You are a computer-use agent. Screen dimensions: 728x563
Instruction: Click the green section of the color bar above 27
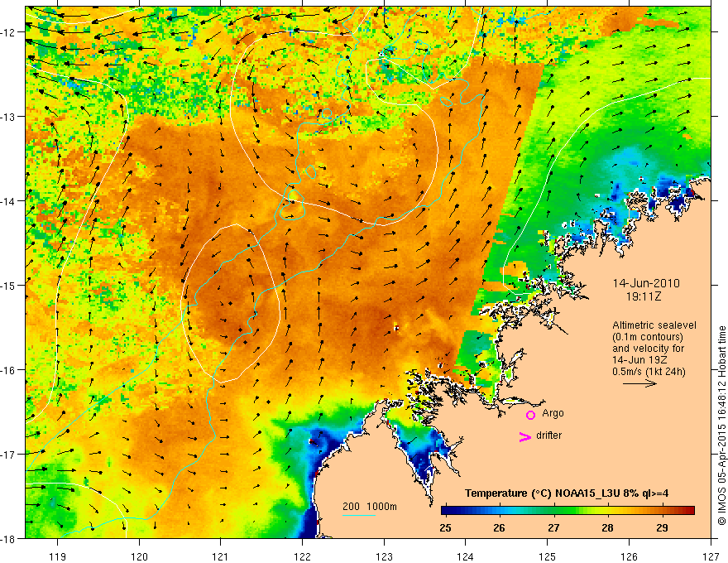coord(553,511)
